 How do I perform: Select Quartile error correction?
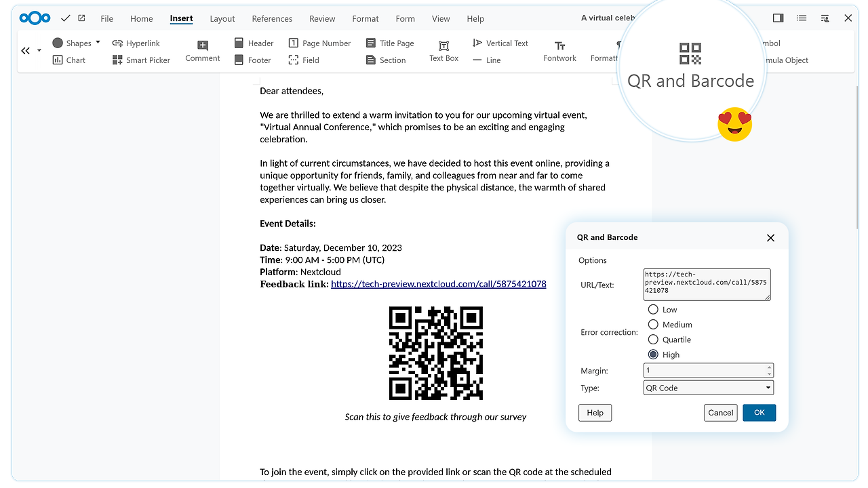point(654,339)
